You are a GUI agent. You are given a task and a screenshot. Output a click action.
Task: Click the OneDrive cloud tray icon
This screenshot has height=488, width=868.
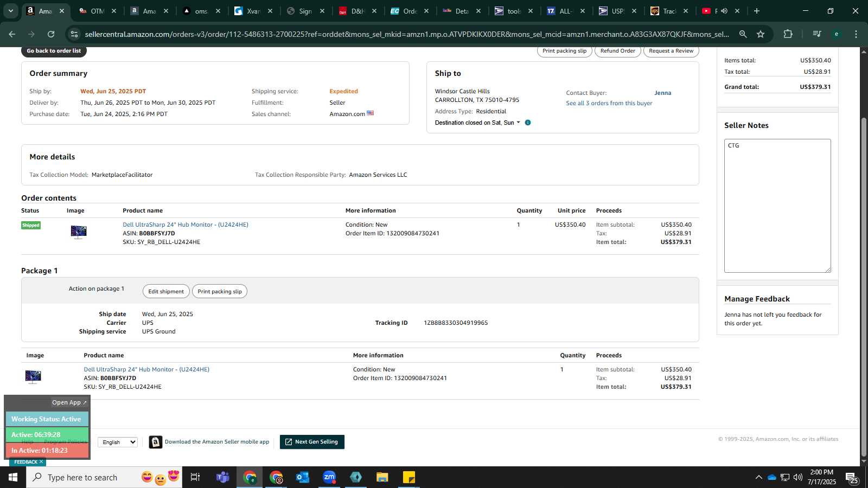771,477
